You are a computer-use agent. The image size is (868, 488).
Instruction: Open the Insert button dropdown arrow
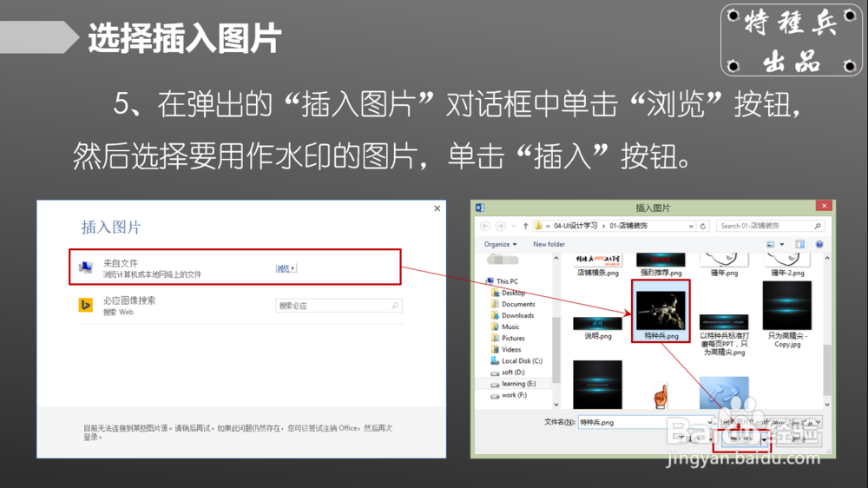[x=764, y=439]
